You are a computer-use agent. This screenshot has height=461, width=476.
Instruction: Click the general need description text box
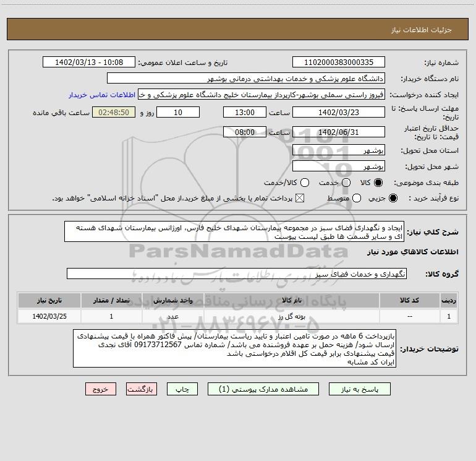234,232
